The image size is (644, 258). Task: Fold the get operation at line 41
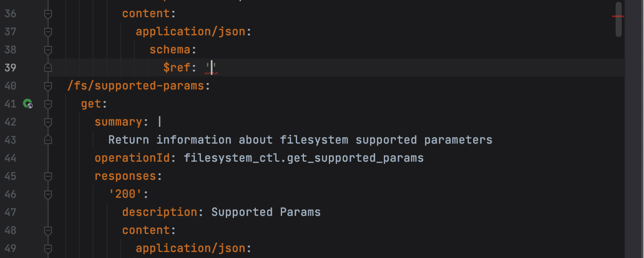pos(48,104)
